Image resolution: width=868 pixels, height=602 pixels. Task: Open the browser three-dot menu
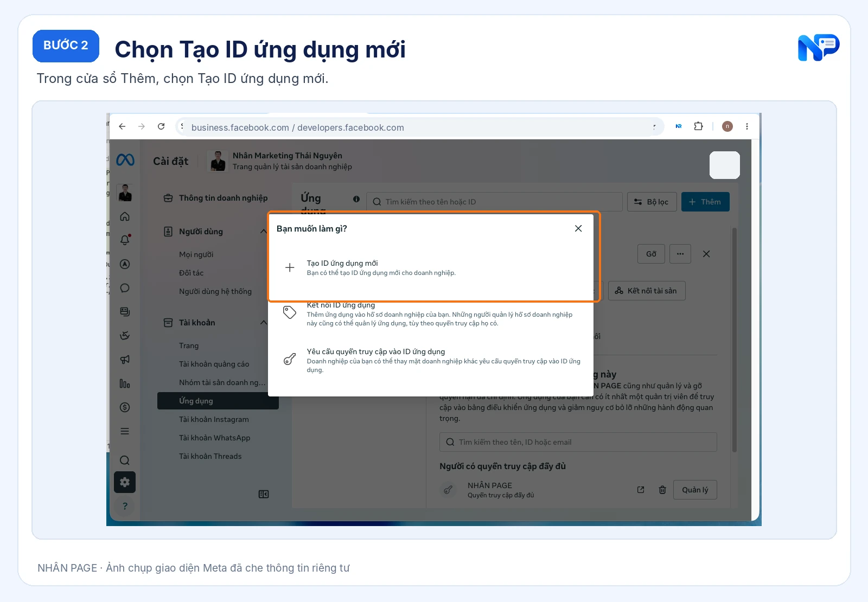pyautogui.click(x=747, y=126)
